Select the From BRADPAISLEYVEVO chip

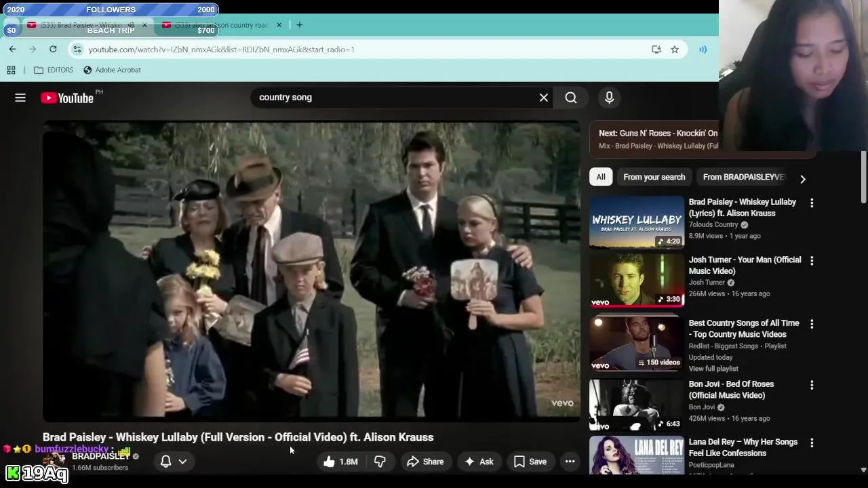click(743, 177)
